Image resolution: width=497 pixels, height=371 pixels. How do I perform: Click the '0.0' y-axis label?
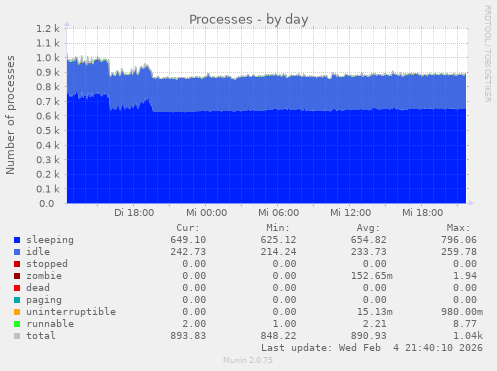(x=46, y=204)
